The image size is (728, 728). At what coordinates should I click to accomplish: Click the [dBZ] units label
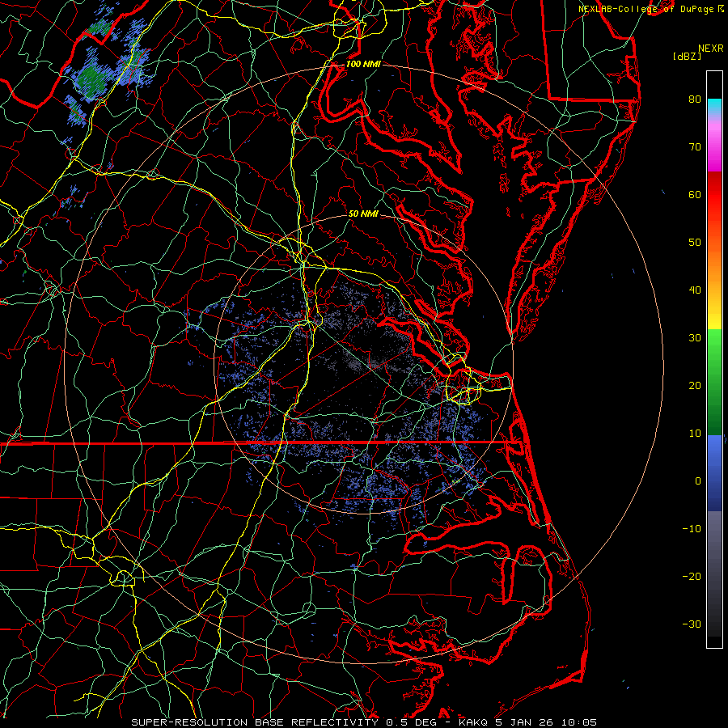687,56
